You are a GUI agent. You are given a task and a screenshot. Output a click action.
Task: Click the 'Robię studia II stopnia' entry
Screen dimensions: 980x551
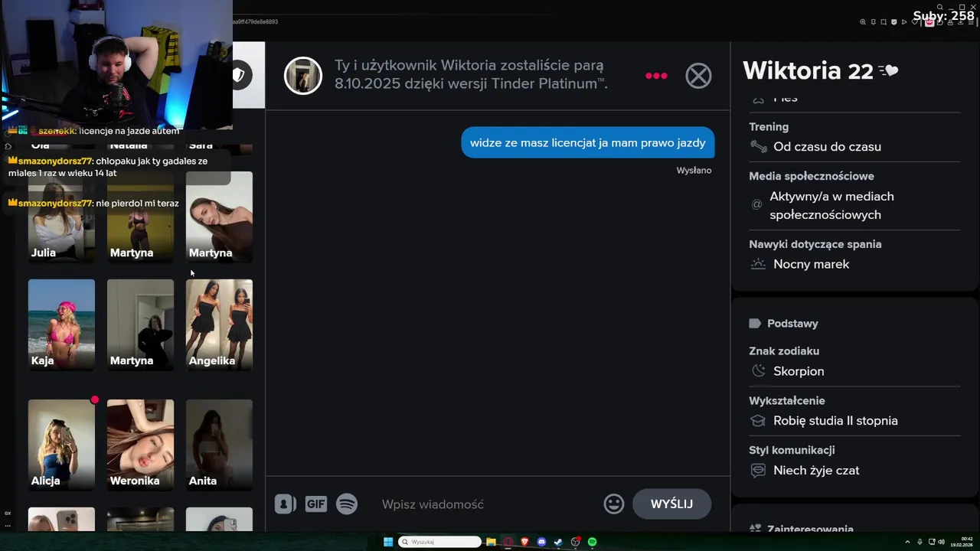coord(835,421)
